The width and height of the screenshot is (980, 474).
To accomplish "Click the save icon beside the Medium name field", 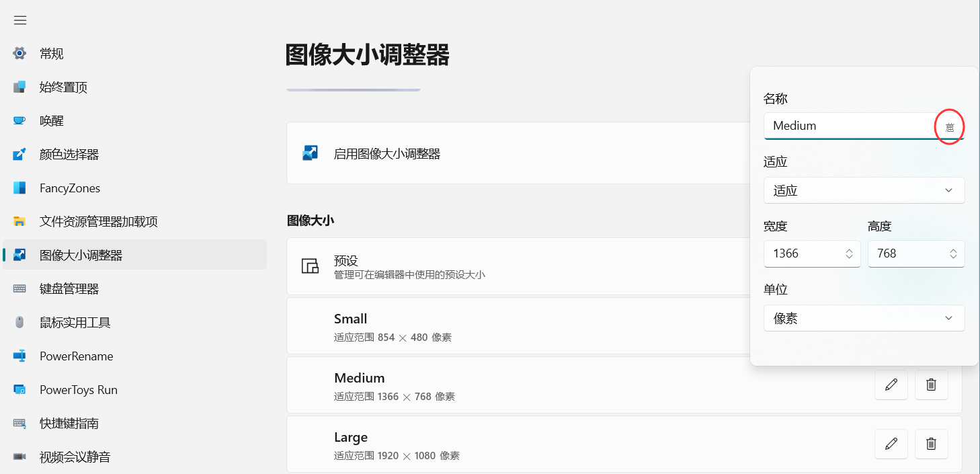I will pyautogui.click(x=950, y=126).
